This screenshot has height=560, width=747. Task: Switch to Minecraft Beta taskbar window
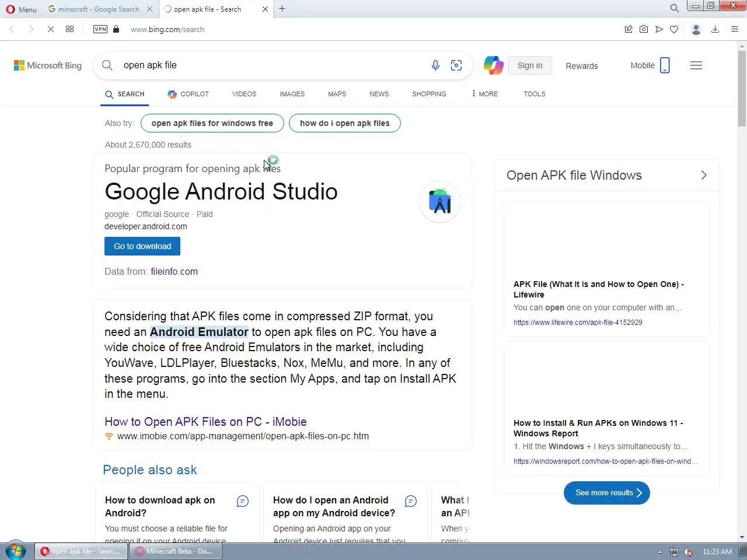(x=175, y=551)
